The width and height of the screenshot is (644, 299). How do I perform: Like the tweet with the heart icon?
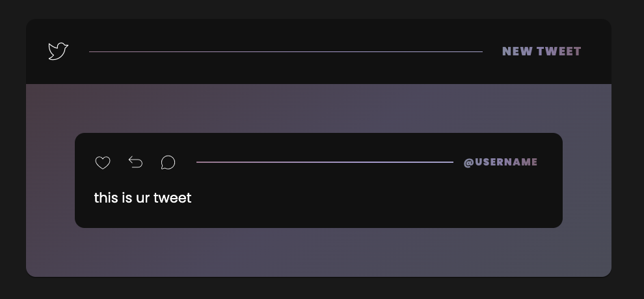pyautogui.click(x=103, y=162)
